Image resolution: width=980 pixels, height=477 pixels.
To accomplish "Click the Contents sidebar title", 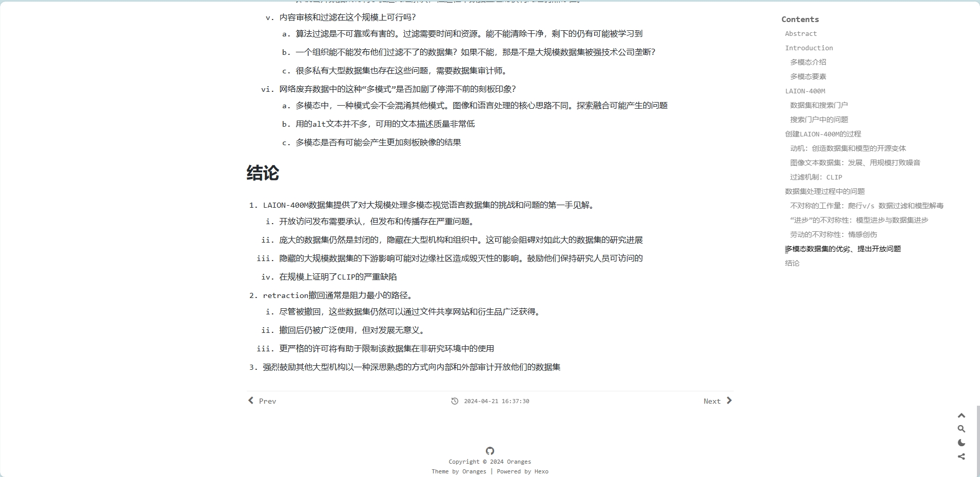I will point(800,19).
